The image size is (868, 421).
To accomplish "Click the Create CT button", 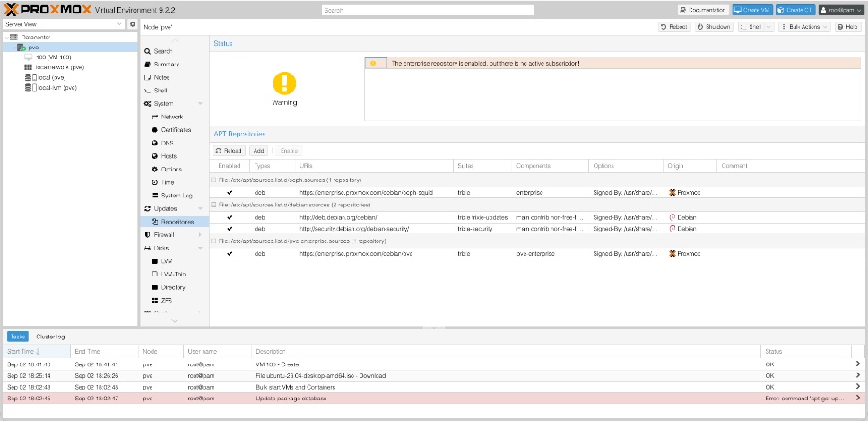I will 795,10.
